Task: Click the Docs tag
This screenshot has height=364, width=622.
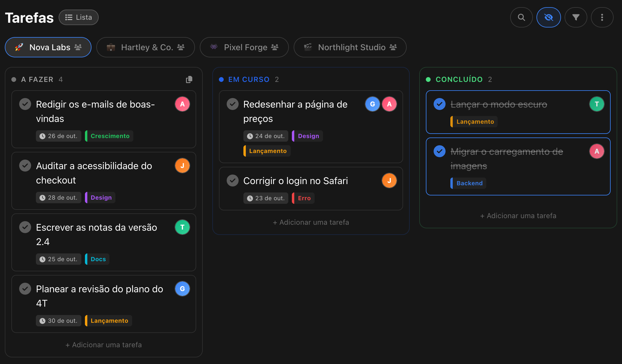Action: 97,259
